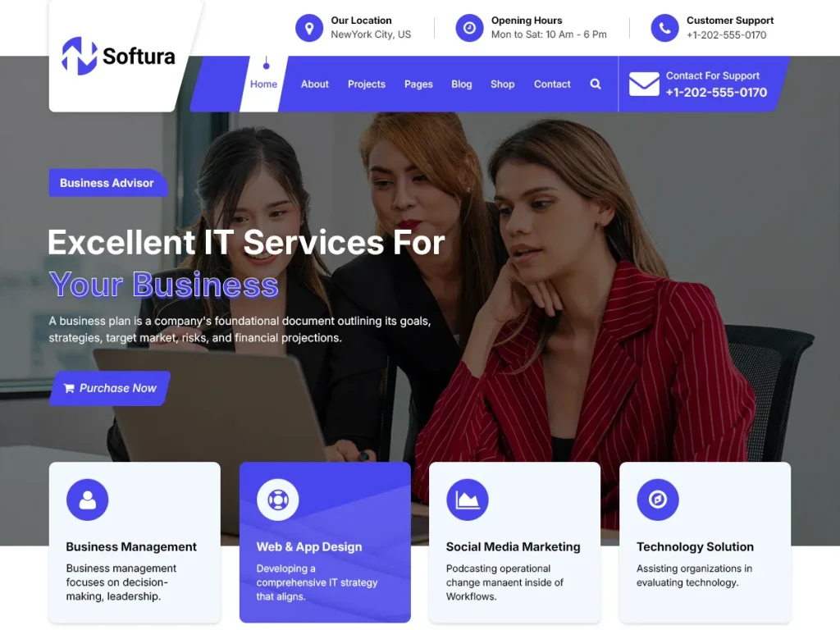Image resolution: width=840 pixels, height=630 pixels.
Task: Select the Business Advisor tag
Action: point(107,183)
